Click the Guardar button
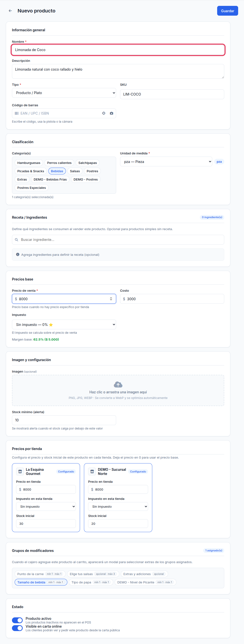Image resolution: width=244 pixels, height=644 pixels. click(x=227, y=11)
